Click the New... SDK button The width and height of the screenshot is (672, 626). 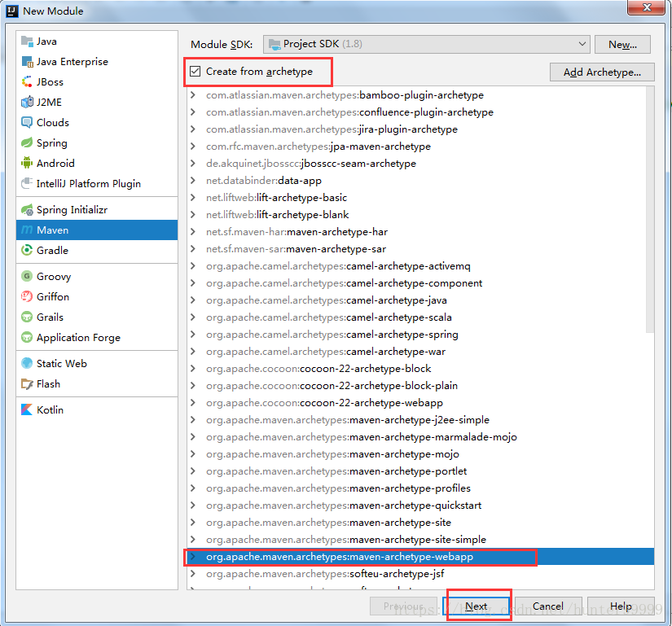tap(622, 45)
